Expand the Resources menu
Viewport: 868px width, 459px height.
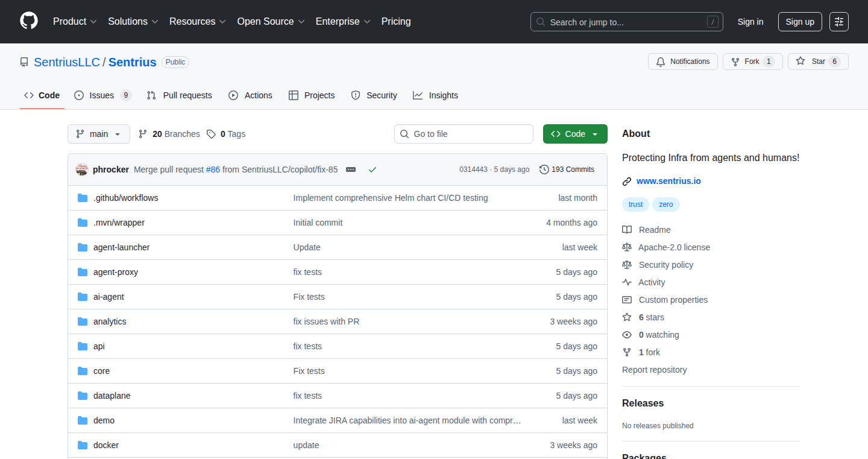tap(198, 22)
